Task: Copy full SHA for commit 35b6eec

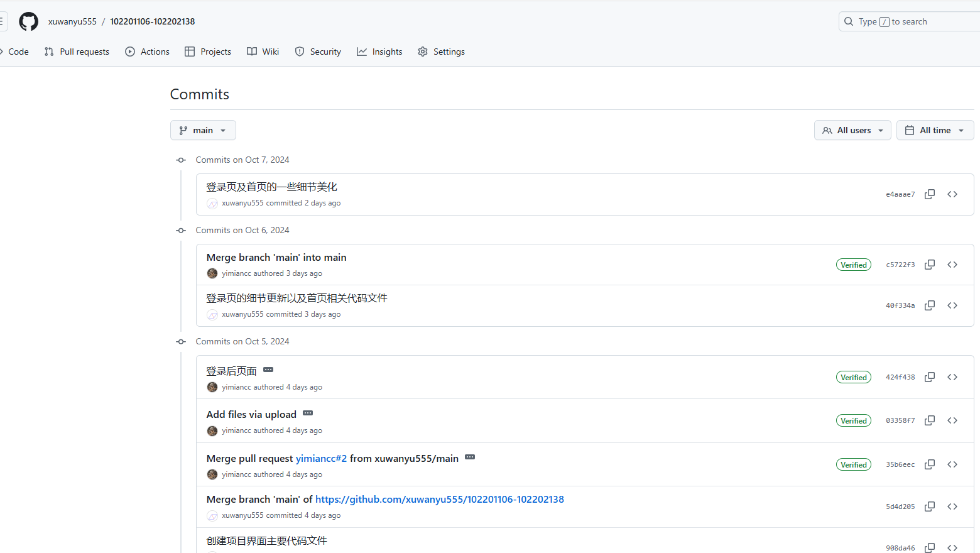Action: pos(930,464)
